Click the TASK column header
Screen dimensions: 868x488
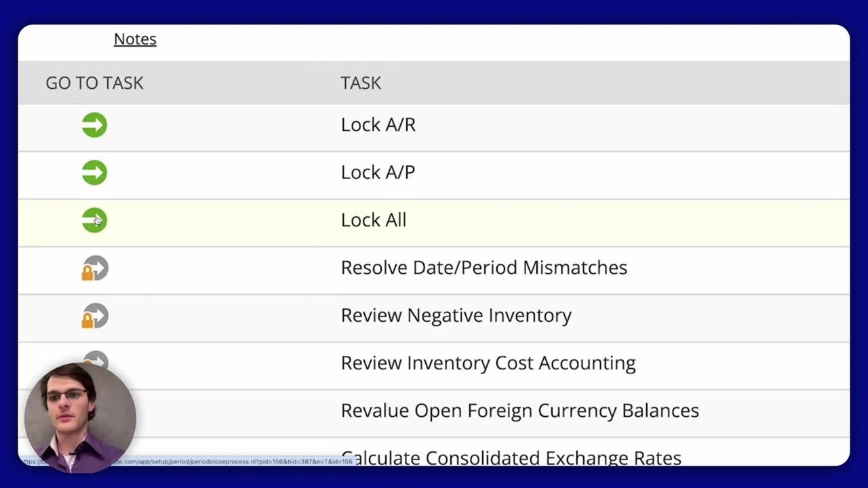pyautogui.click(x=361, y=83)
